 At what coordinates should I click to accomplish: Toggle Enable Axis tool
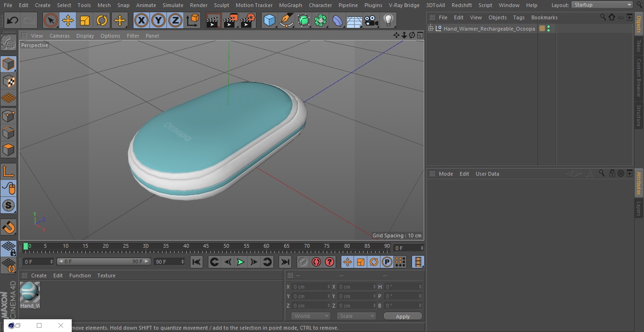(x=8, y=171)
